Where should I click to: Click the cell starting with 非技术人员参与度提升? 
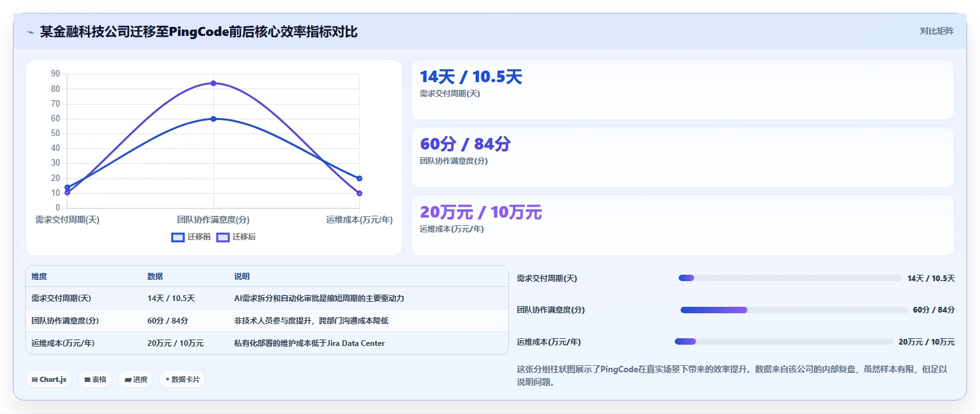coord(368,321)
